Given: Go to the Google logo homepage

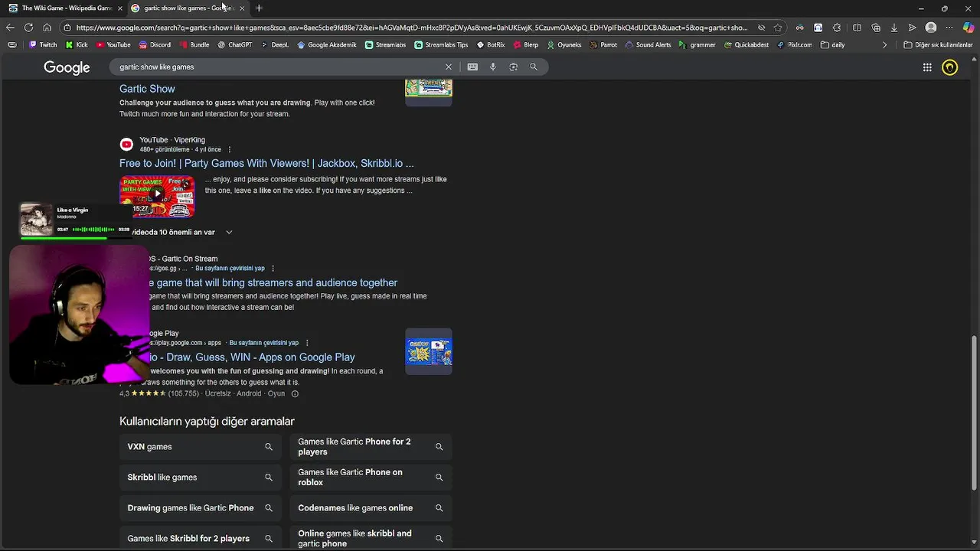Looking at the screenshot, I should point(67,67).
